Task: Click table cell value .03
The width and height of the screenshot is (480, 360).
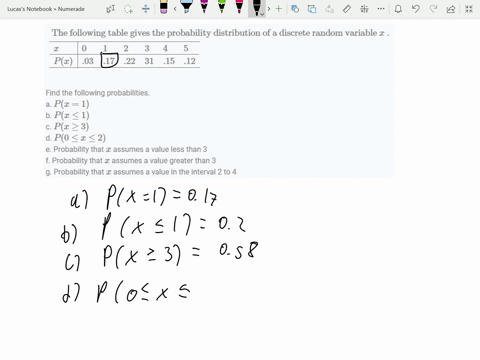Action: tap(88, 61)
